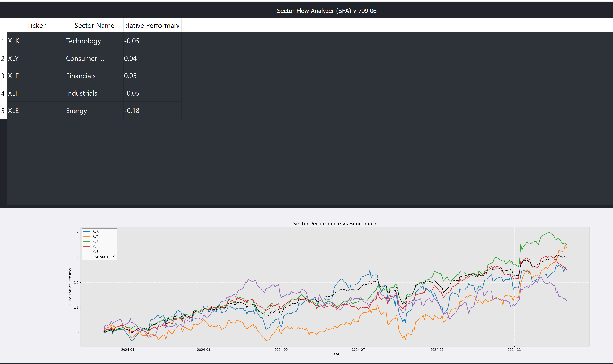
Task: Click the Relative Performance column header
Action: point(152,26)
